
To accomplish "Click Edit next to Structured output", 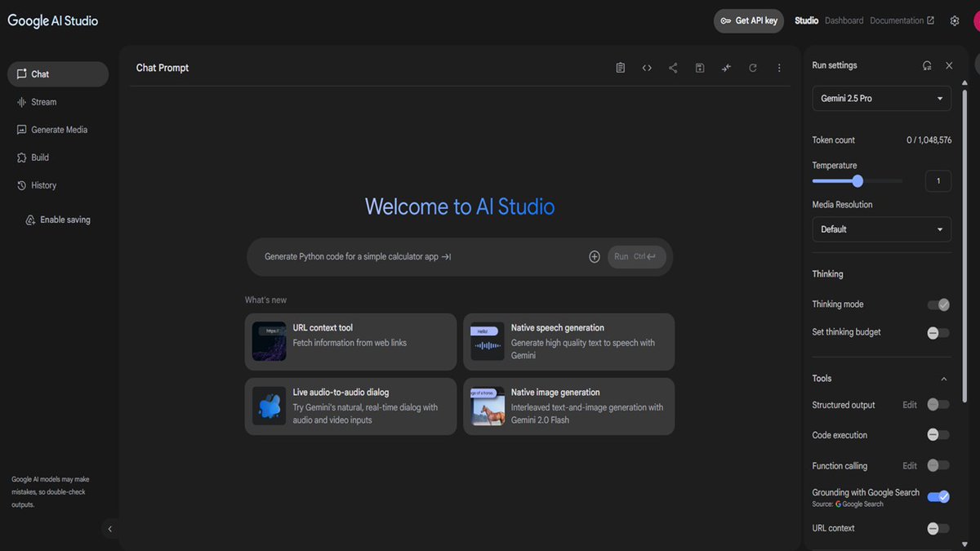I will point(910,405).
